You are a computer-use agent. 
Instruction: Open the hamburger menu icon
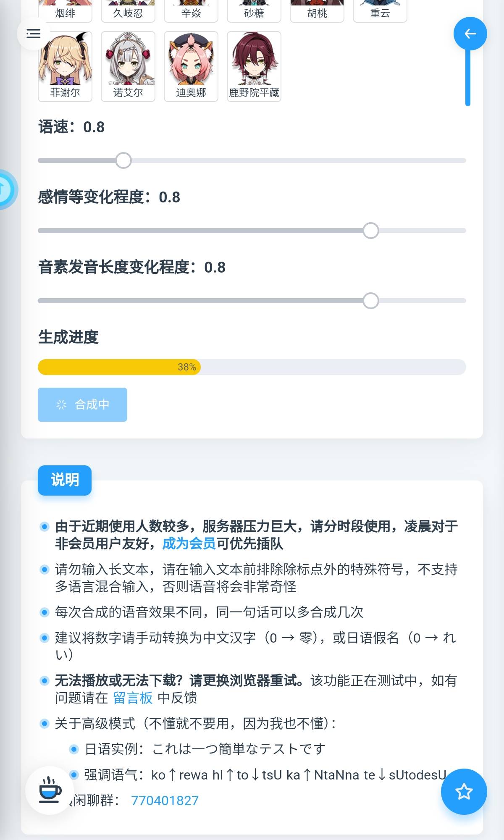point(34,34)
